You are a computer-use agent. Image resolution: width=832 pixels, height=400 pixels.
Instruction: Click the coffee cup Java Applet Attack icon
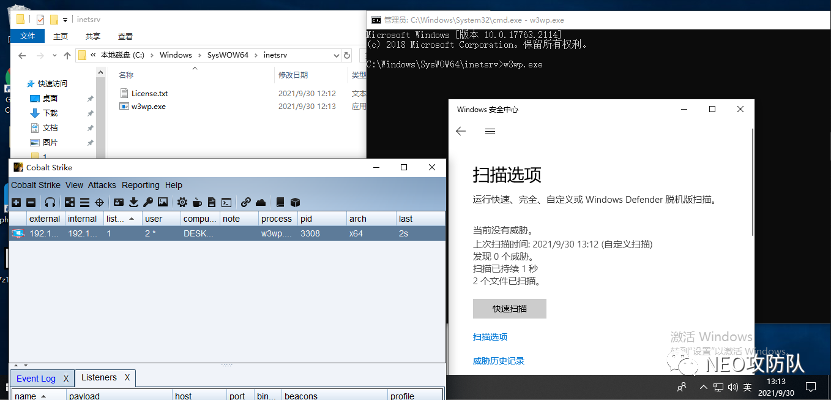197,202
